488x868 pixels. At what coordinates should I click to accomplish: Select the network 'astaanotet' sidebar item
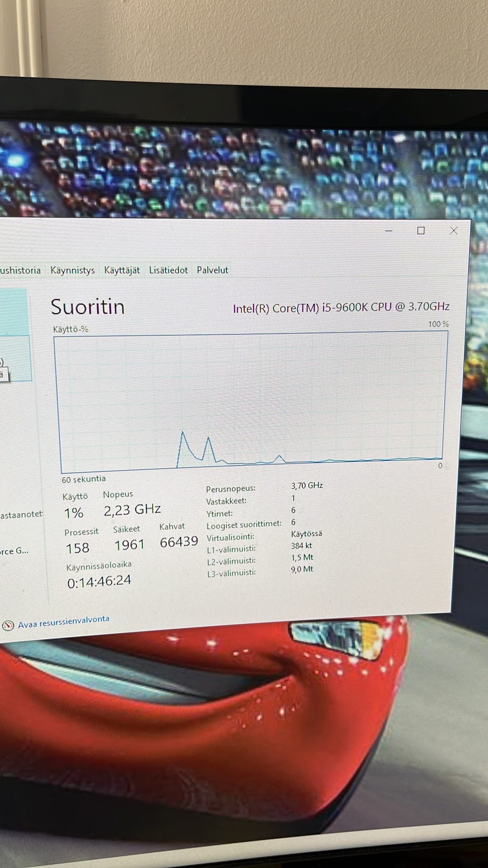pos(21,514)
